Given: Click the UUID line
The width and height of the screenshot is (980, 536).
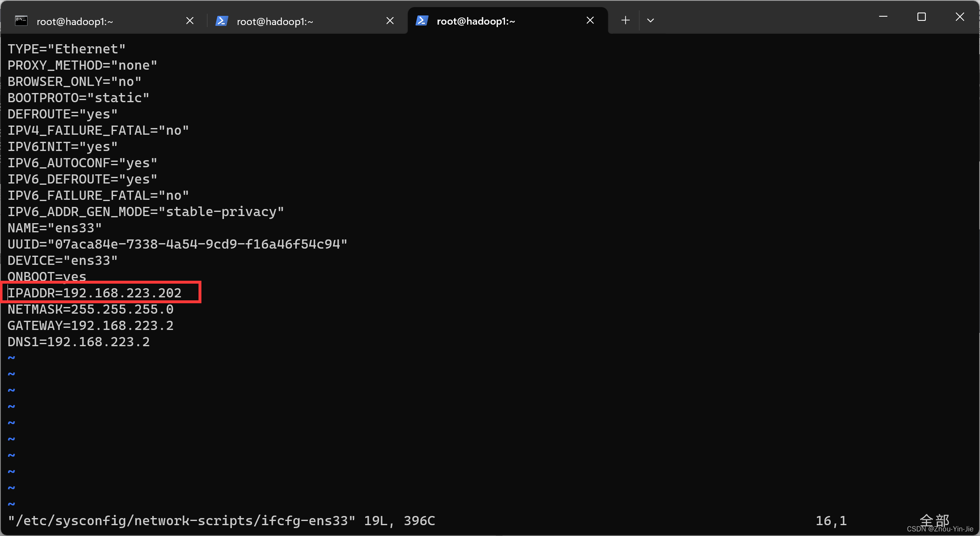Looking at the screenshot, I should point(178,244).
